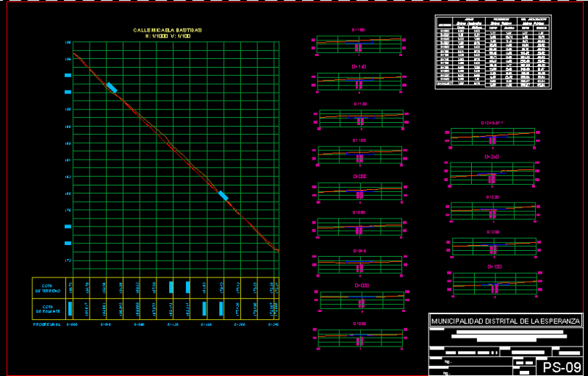Click the PROGRESIVAS label below the profile
The image size is (588, 376).
[46, 324]
